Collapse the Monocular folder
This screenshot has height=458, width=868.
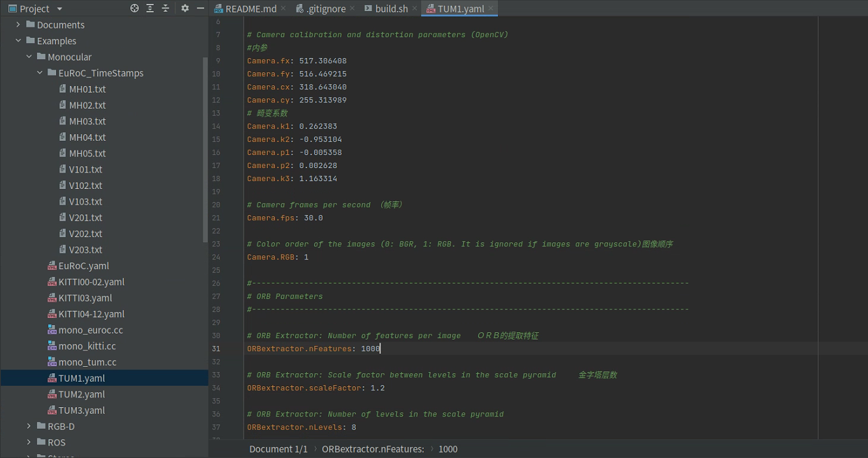[29, 57]
